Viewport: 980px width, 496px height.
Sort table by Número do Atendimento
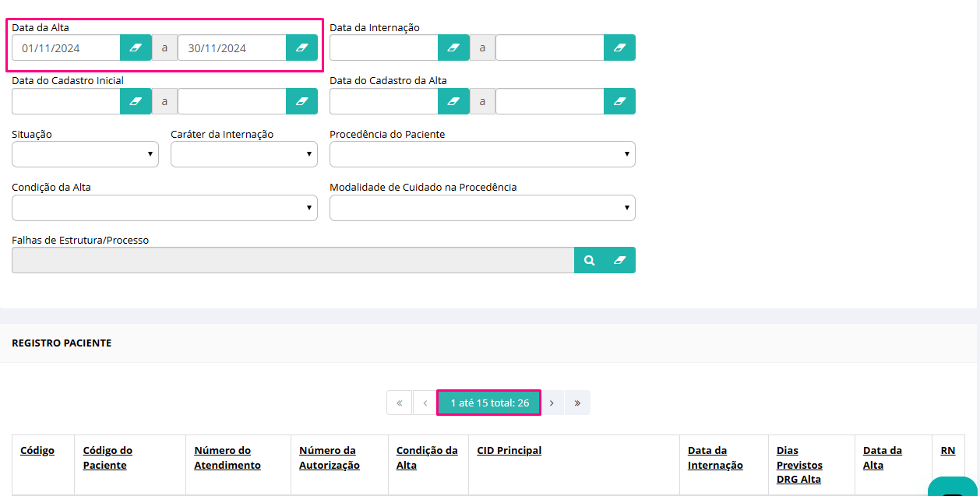click(227, 458)
